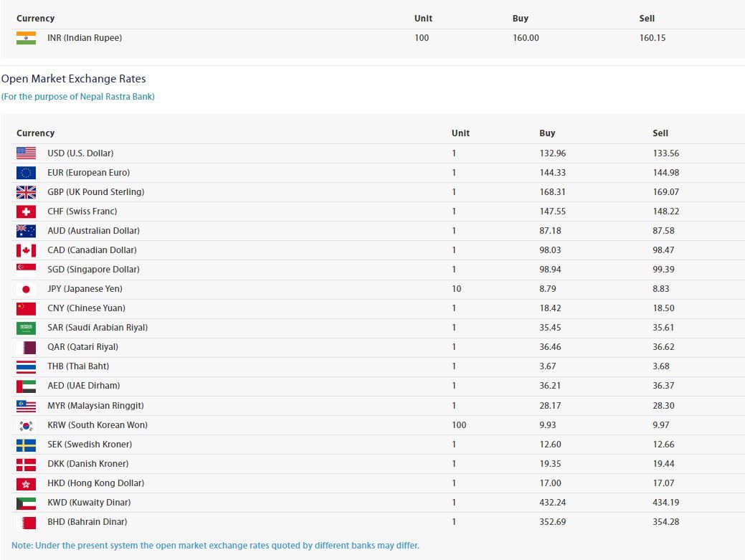Click the BHD (Bahrain Dinar) currency label
Viewport: 745px width, 560px height.
87,522
